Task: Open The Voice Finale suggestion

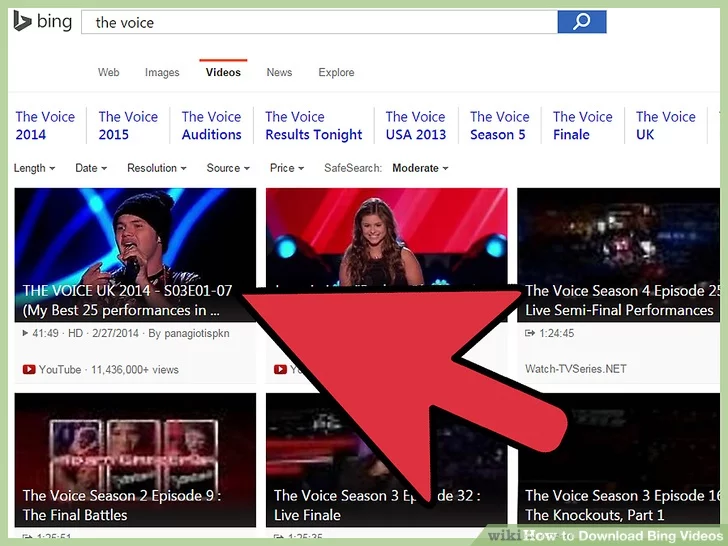Action: 583,125
